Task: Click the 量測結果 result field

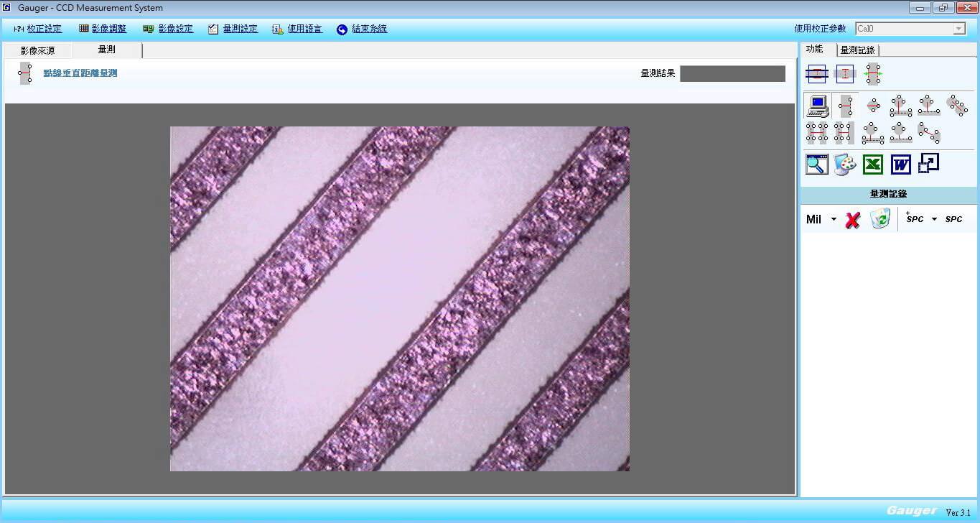Action: [x=732, y=73]
